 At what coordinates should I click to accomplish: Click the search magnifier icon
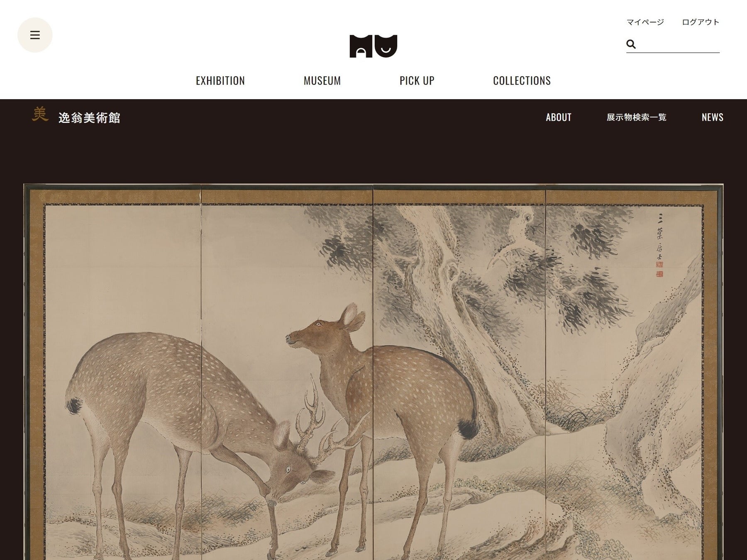[x=631, y=44]
